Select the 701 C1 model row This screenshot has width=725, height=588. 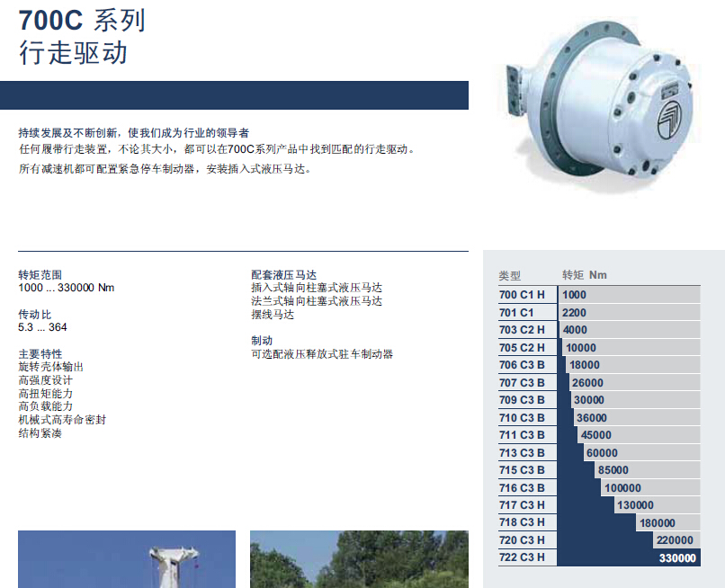click(598, 312)
